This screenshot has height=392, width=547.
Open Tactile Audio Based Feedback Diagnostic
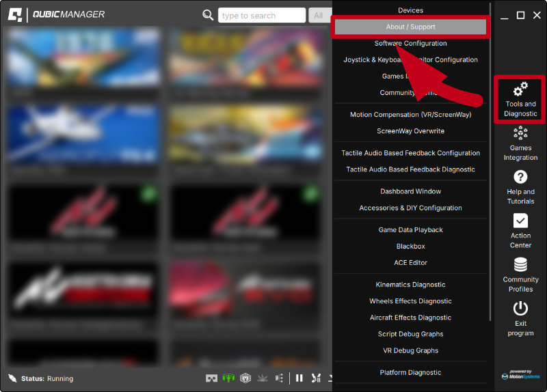410,169
